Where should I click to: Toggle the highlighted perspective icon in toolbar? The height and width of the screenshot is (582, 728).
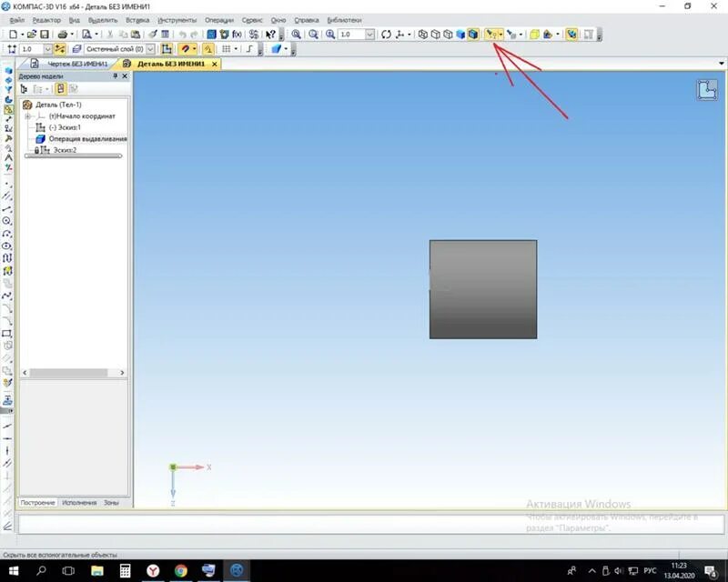pyautogui.click(x=571, y=35)
